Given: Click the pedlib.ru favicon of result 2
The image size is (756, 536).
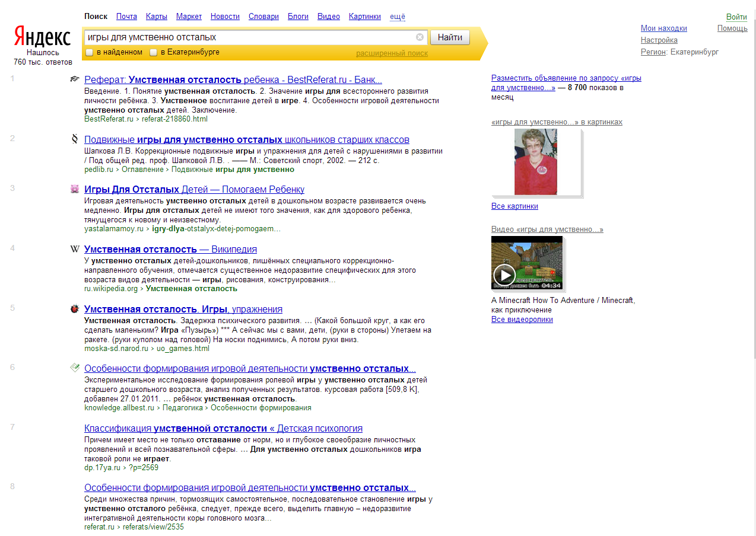Looking at the screenshot, I should click(75, 139).
